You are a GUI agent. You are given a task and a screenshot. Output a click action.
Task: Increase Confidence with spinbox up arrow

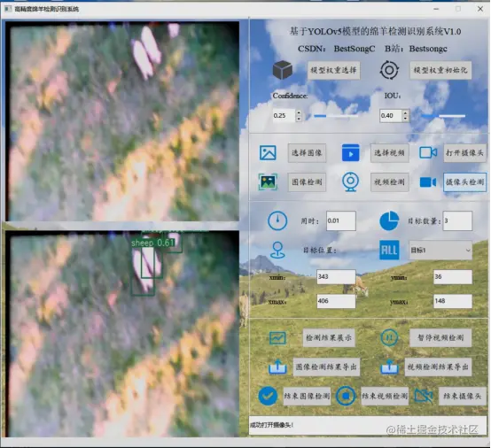click(x=299, y=112)
